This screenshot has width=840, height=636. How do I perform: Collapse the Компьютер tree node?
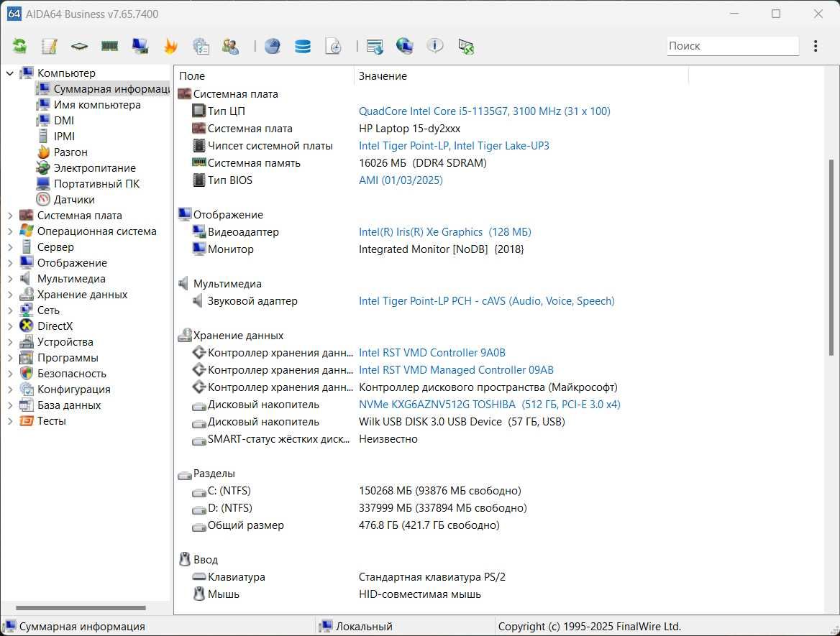[x=9, y=73]
